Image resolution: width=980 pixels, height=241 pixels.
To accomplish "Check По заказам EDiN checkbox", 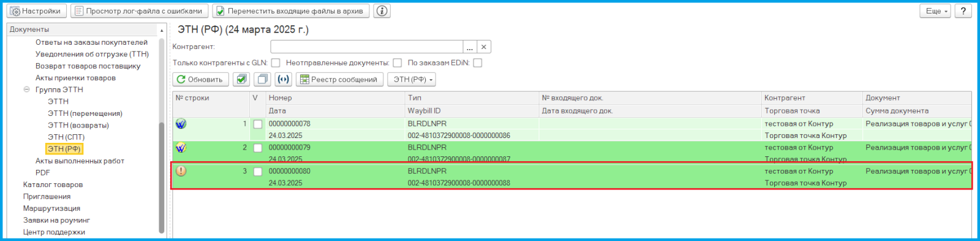I will tap(478, 63).
